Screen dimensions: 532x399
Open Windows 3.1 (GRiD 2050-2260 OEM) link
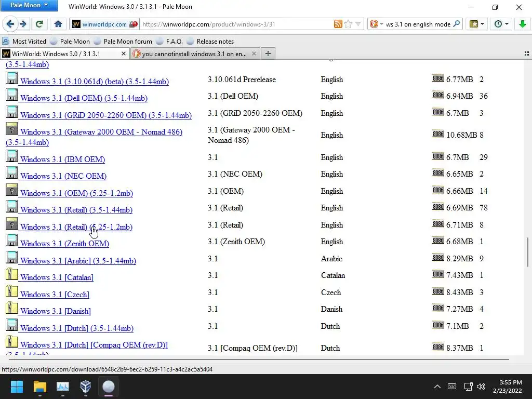point(106,115)
